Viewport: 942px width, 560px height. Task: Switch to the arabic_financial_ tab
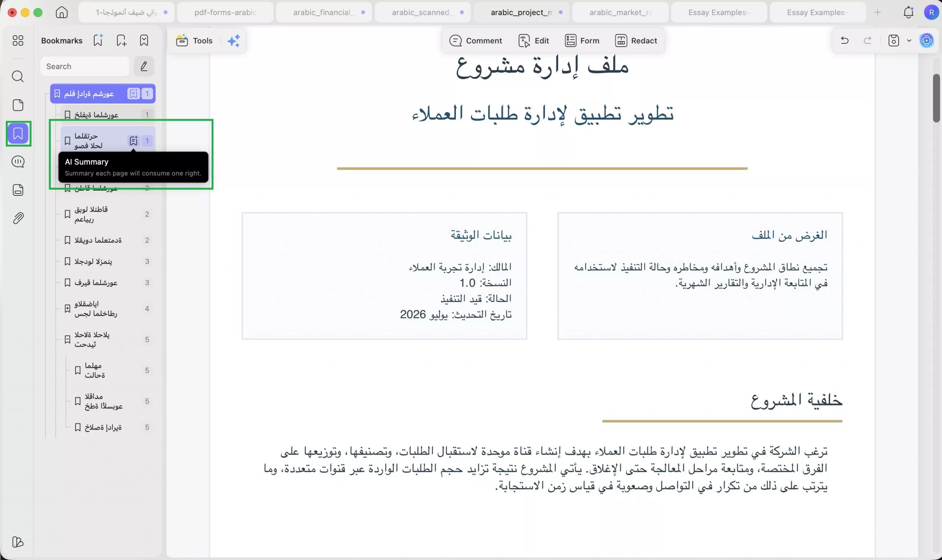click(x=324, y=13)
